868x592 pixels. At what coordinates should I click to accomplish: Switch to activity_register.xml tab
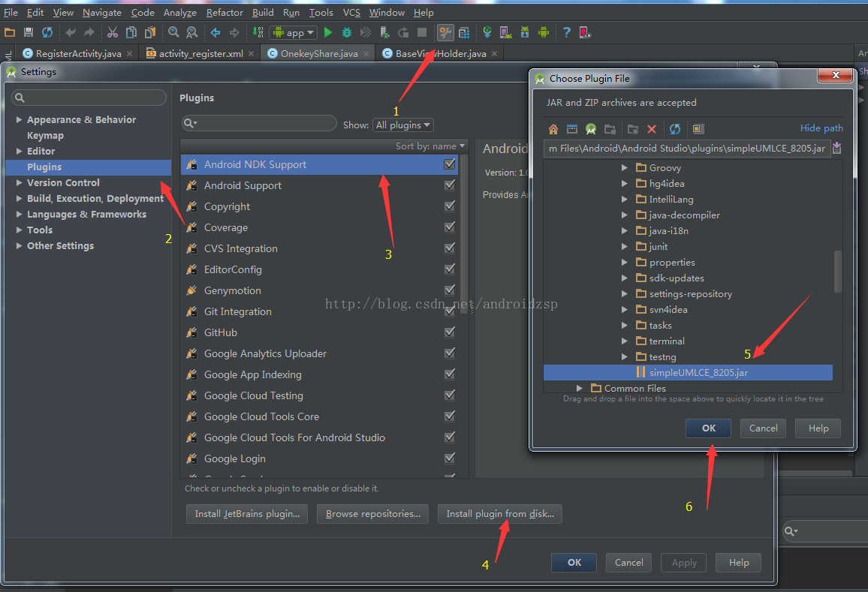[200, 54]
